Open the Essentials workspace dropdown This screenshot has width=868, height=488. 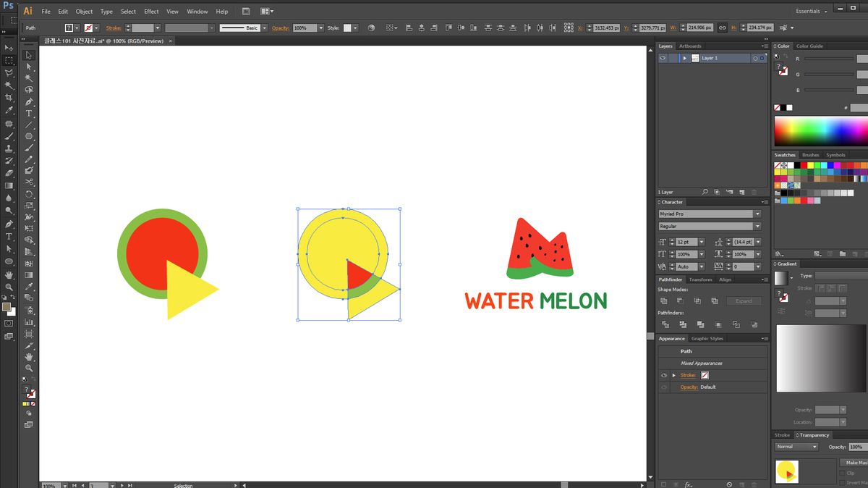[812, 11]
